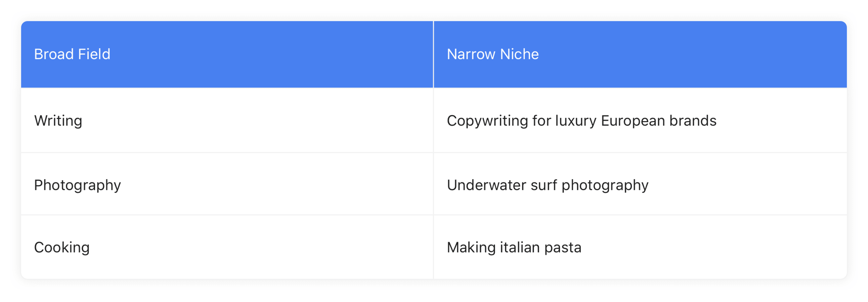Click the word "brands" in the Writing row
The image size is (868, 302).
pos(693,120)
